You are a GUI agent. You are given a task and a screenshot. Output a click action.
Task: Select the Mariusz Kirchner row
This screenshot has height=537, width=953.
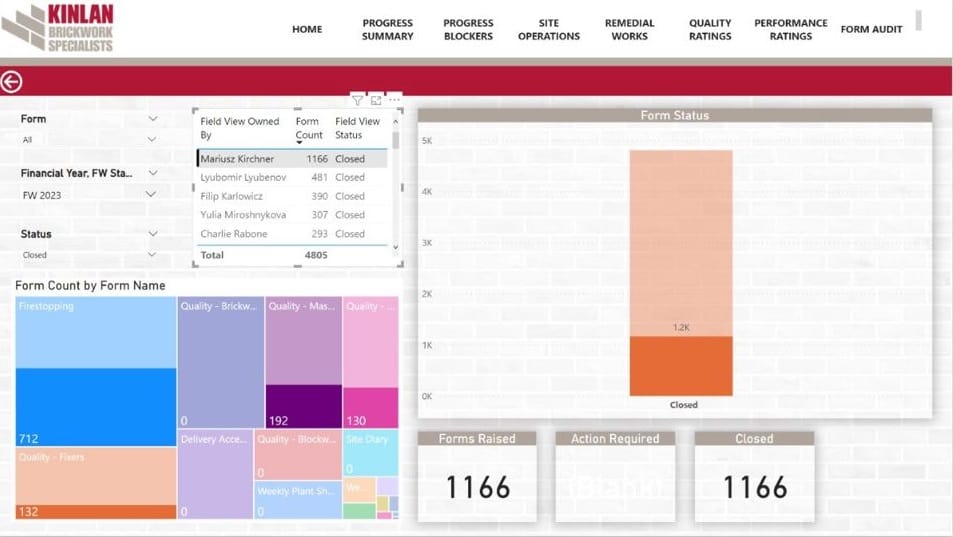click(x=292, y=159)
